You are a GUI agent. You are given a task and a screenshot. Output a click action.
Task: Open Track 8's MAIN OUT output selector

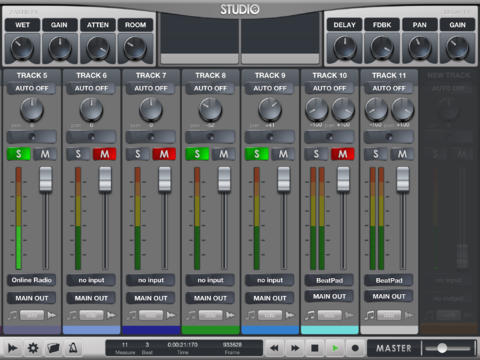coord(210,298)
